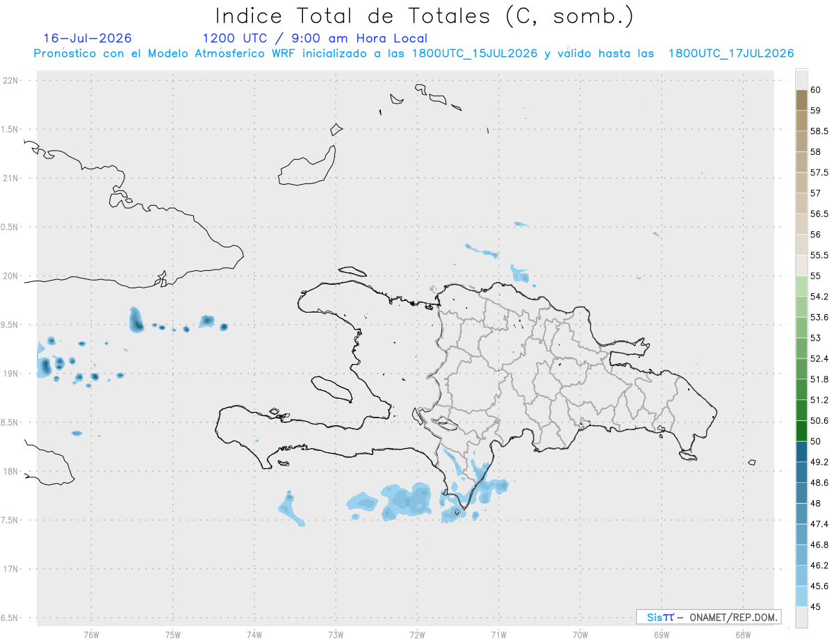Click the "72W" longitude label
Screen dimensions: 834x644
point(417,636)
